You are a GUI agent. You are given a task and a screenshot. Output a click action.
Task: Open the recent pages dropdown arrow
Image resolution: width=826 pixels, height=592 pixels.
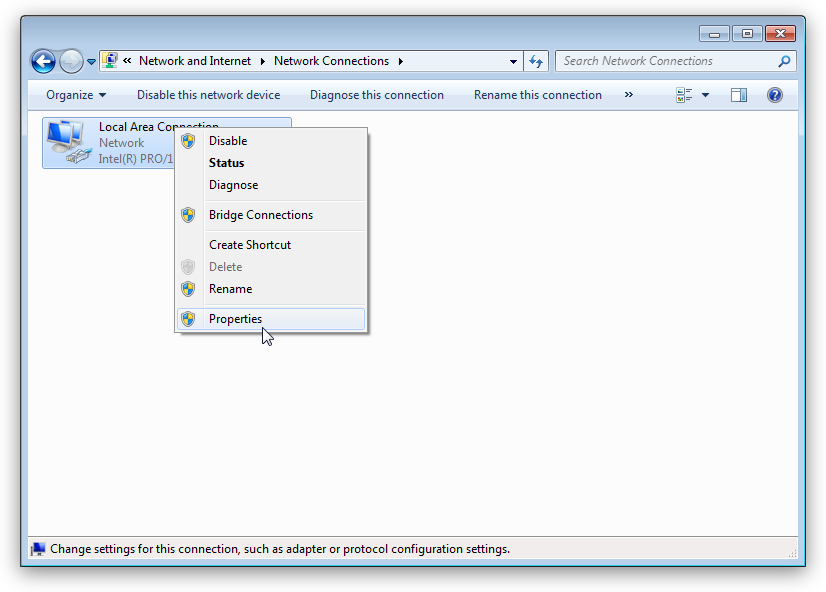(91, 62)
